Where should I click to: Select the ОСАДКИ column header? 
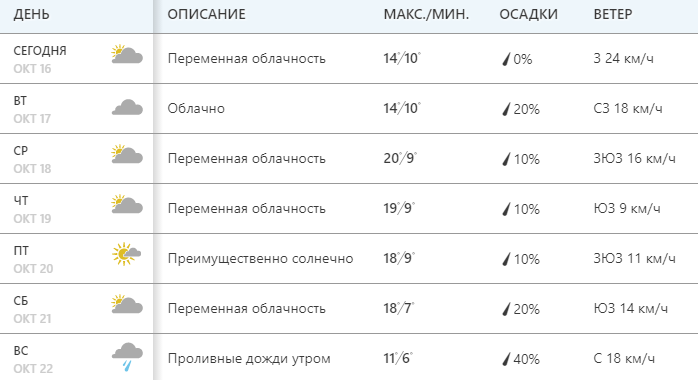[528, 15]
